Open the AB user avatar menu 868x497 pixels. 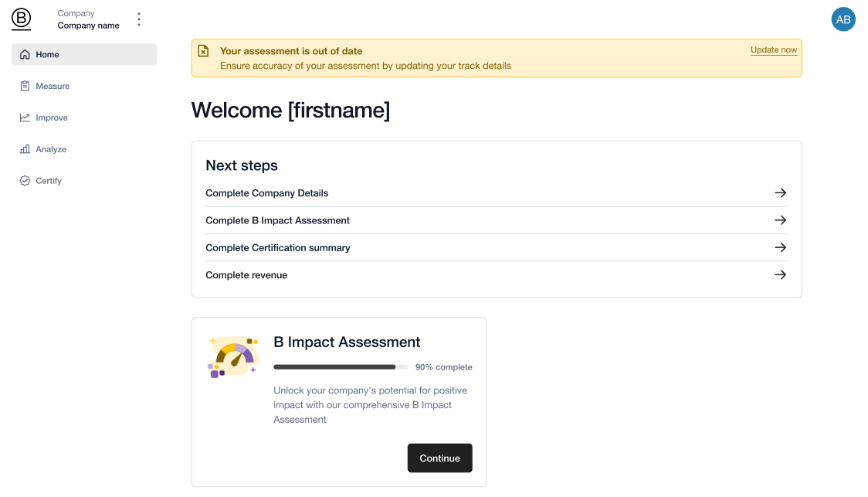[x=843, y=19]
